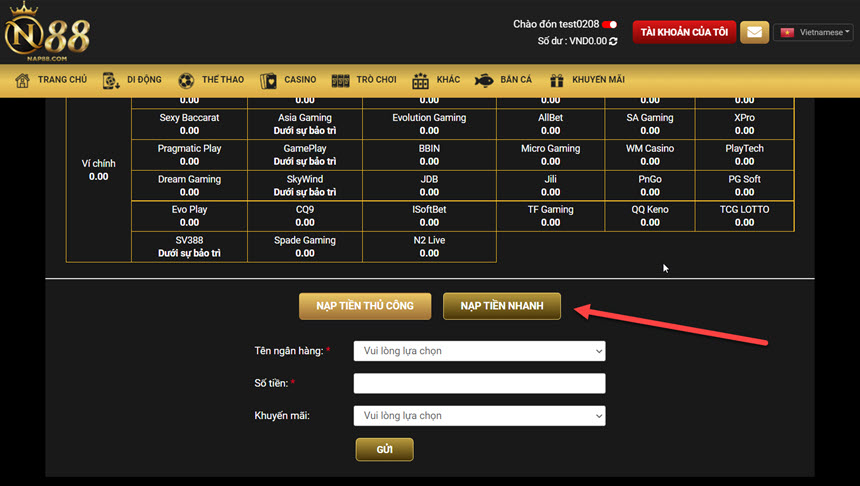Click the calendar grid icon beside Khác
Screen dimensions: 860x486
420,81
